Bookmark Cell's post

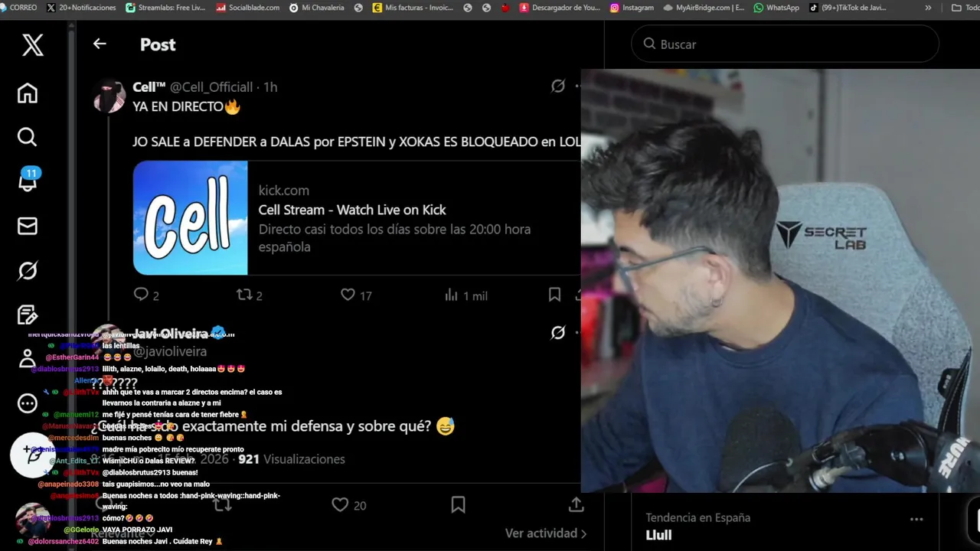point(554,295)
